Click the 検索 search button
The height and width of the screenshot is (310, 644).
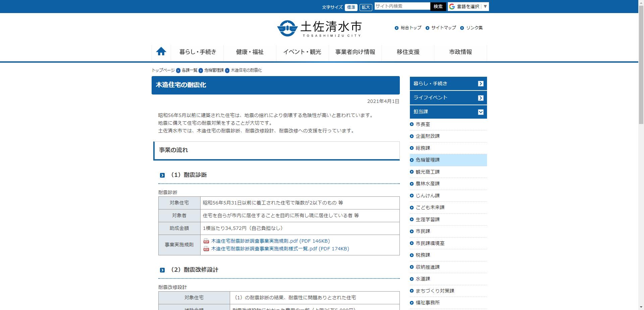(438, 6)
